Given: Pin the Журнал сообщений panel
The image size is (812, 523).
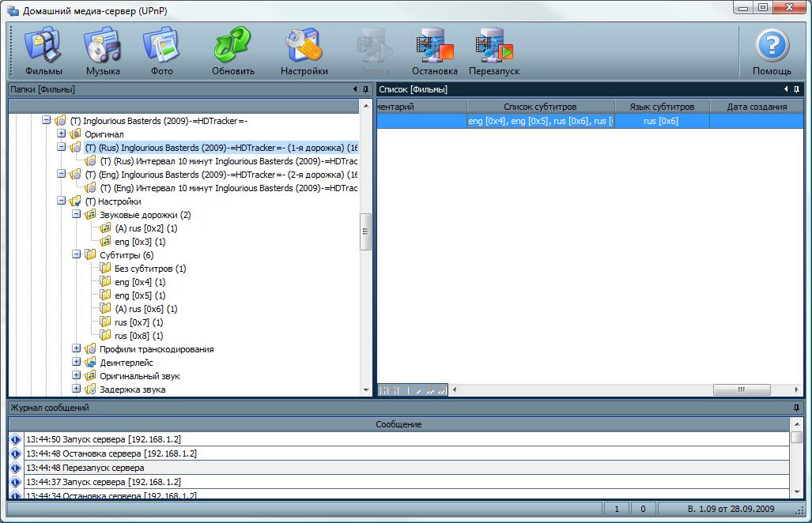Looking at the screenshot, I should pyautogui.click(x=796, y=408).
